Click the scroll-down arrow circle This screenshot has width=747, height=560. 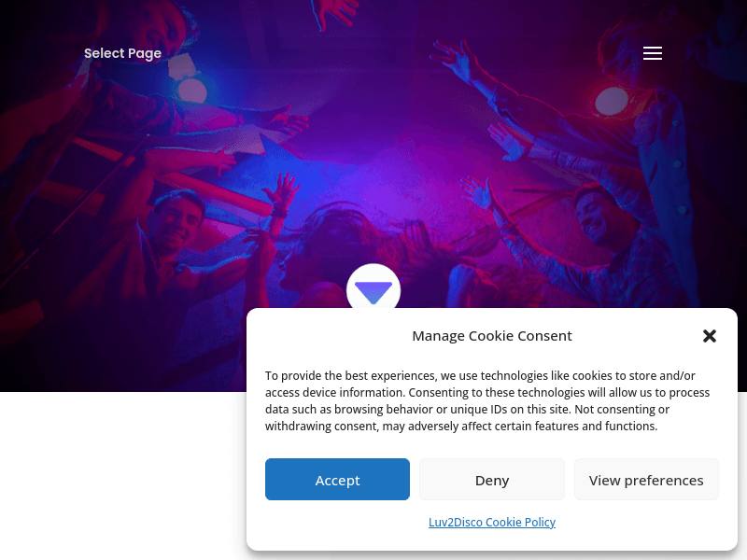[x=373, y=290]
